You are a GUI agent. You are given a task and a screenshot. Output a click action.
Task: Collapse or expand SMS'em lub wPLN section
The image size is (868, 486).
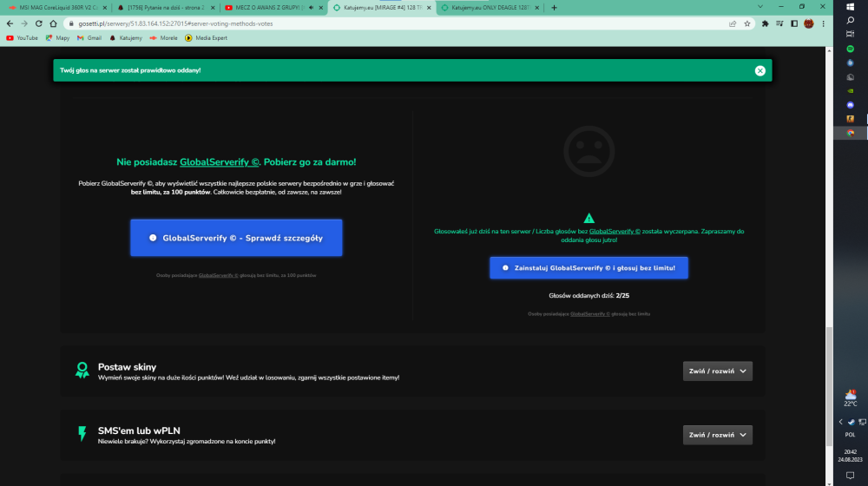[x=718, y=435]
